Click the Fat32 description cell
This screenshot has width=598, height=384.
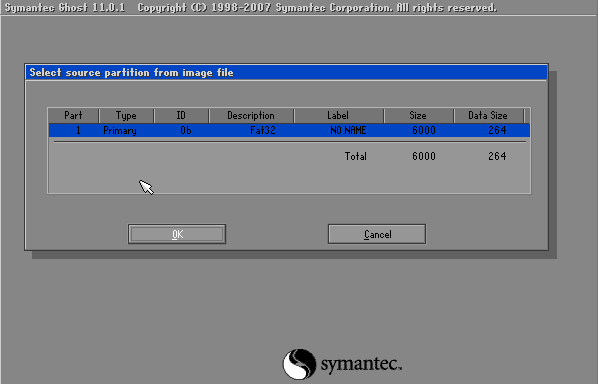263,130
